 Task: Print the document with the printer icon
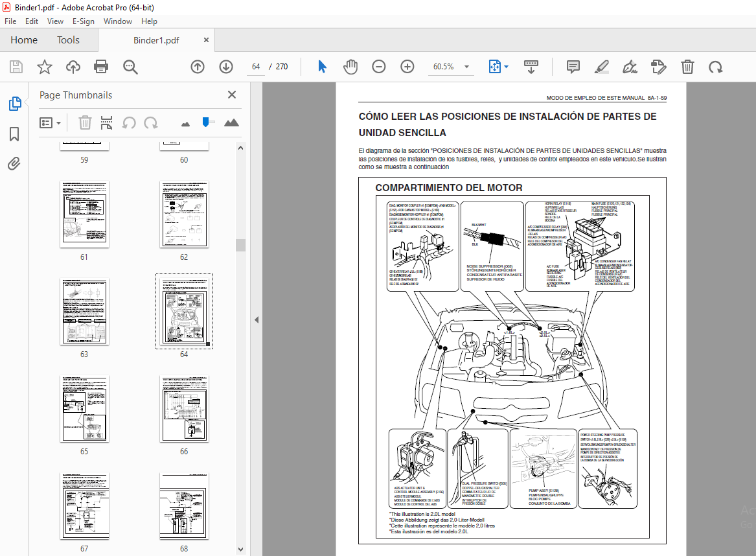(x=101, y=67)
